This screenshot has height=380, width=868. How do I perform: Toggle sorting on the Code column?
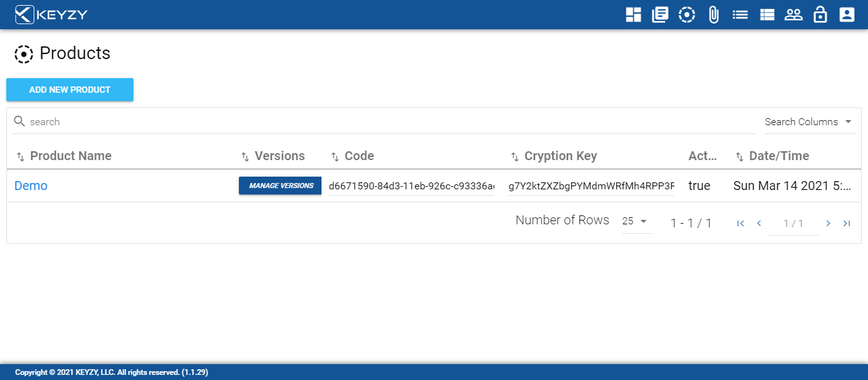click(x=335, y=155)
